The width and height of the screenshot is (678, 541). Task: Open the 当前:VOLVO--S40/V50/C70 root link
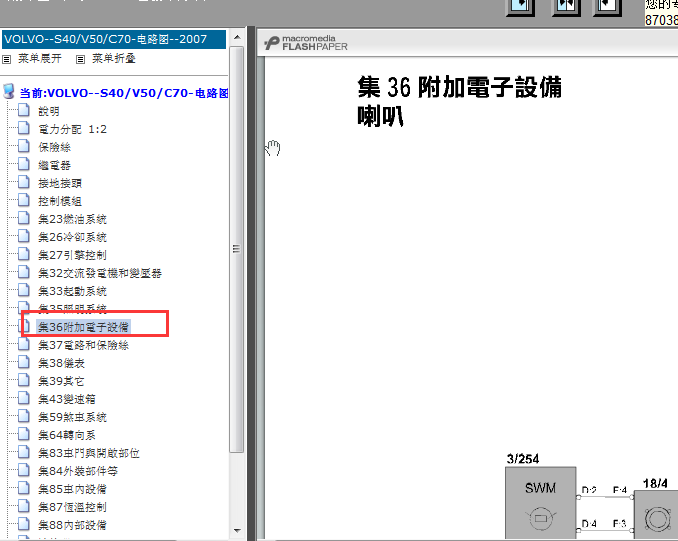tap(124, 93)
